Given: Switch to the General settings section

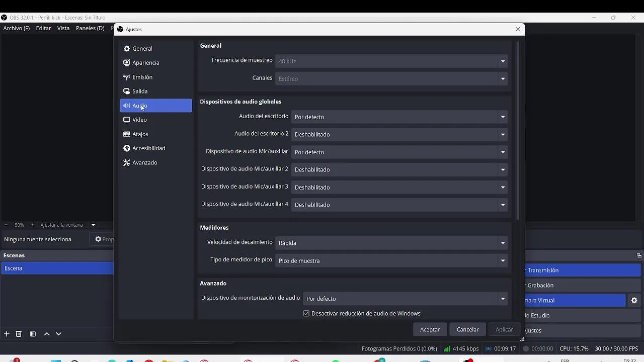Looking at the screenshot, I should coord(156,49).
